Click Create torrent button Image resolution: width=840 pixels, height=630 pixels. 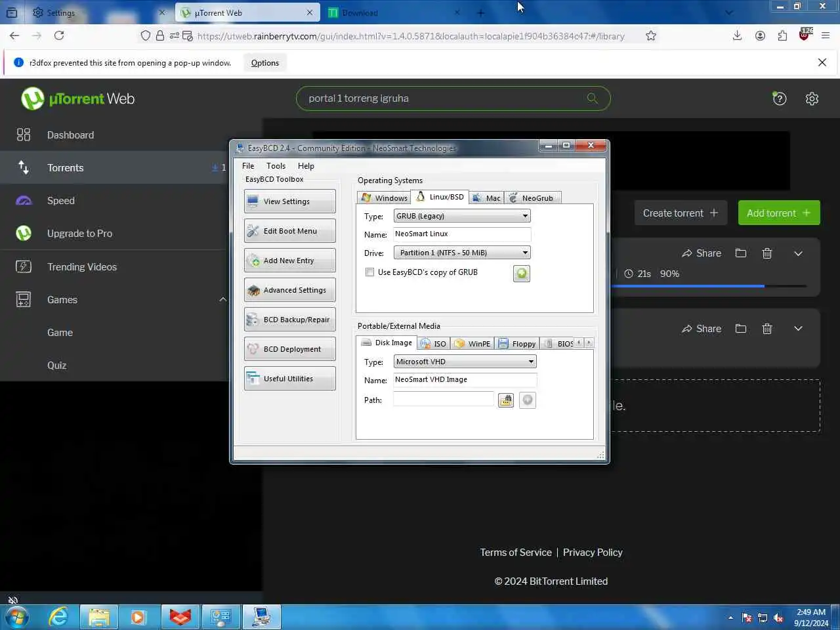(681, 213)
